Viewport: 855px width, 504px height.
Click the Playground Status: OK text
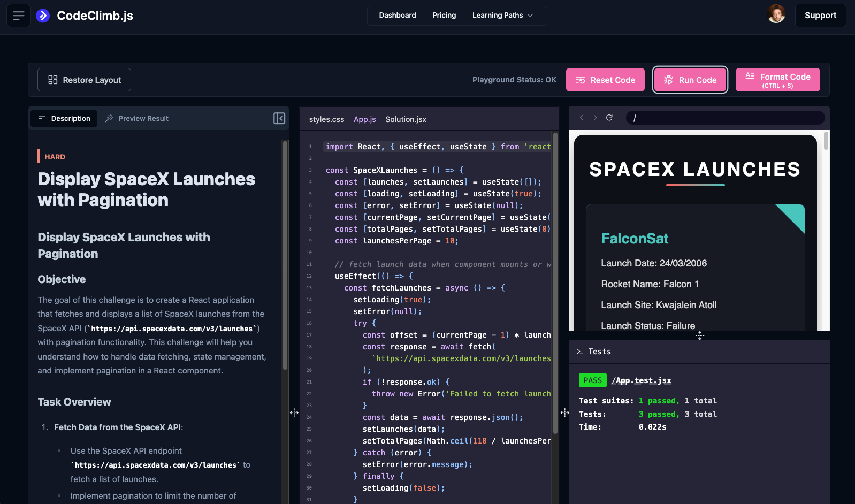pyautogui.click(x=514, y=80)
